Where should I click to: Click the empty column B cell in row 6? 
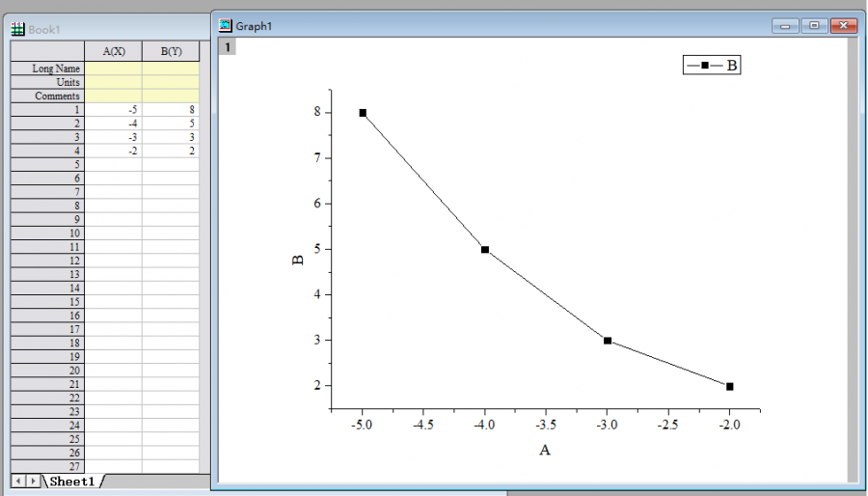point(171,179)
